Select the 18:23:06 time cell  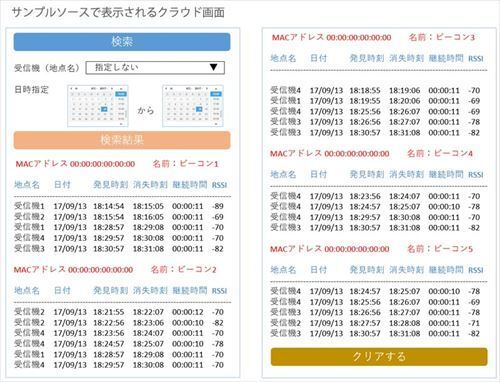[x=148, y=323]
